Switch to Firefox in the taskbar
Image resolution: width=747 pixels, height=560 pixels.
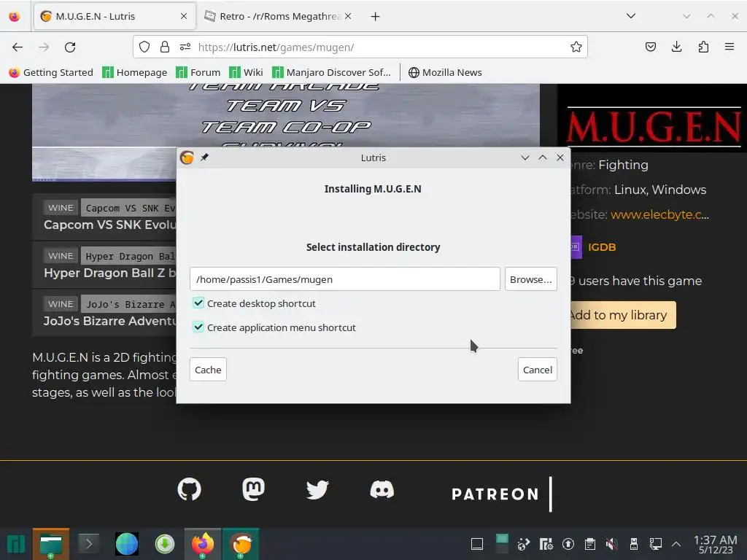pyautogui.click(x=203, y=544)
